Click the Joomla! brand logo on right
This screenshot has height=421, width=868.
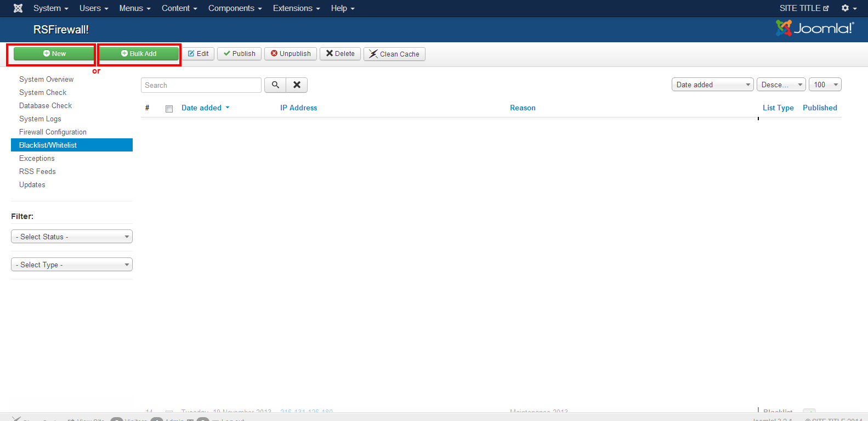point(815,28)
